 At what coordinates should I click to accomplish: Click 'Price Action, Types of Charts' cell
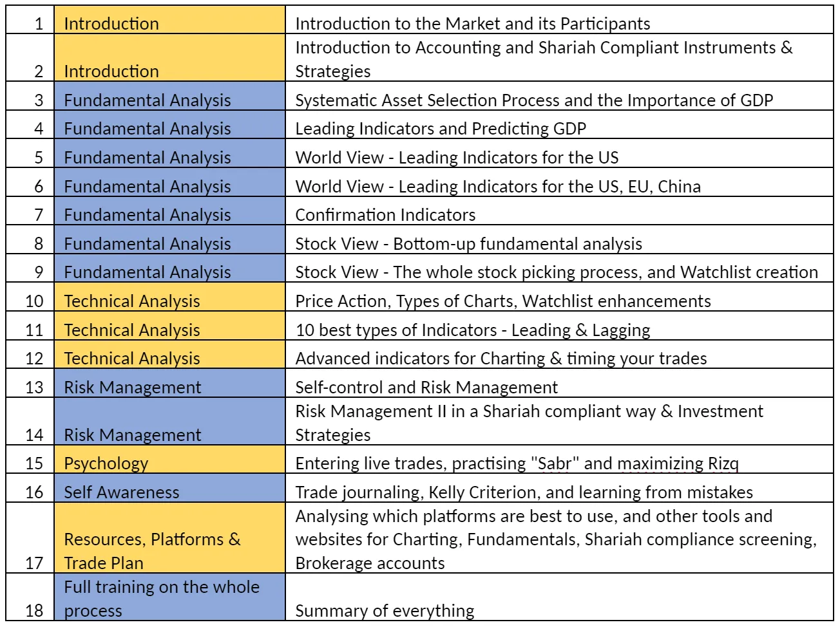tap(502, 301)
